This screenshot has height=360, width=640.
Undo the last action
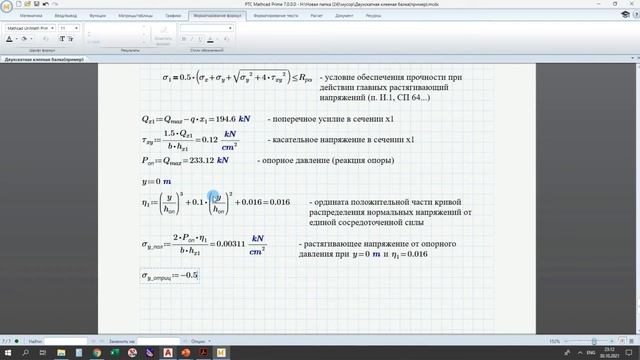tap(46, 4)
